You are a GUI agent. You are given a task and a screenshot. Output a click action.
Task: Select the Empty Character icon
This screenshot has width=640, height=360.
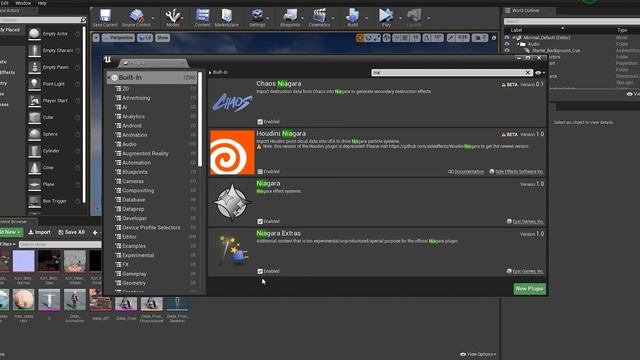click(34, 50)
